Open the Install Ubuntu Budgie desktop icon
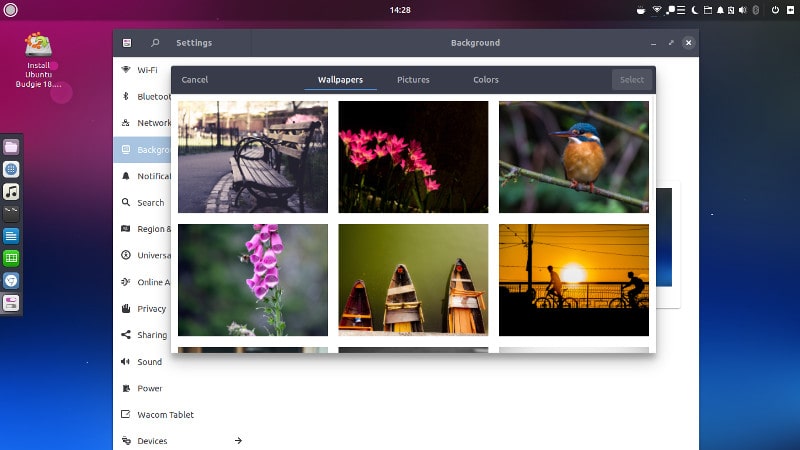 click(38, 60)
